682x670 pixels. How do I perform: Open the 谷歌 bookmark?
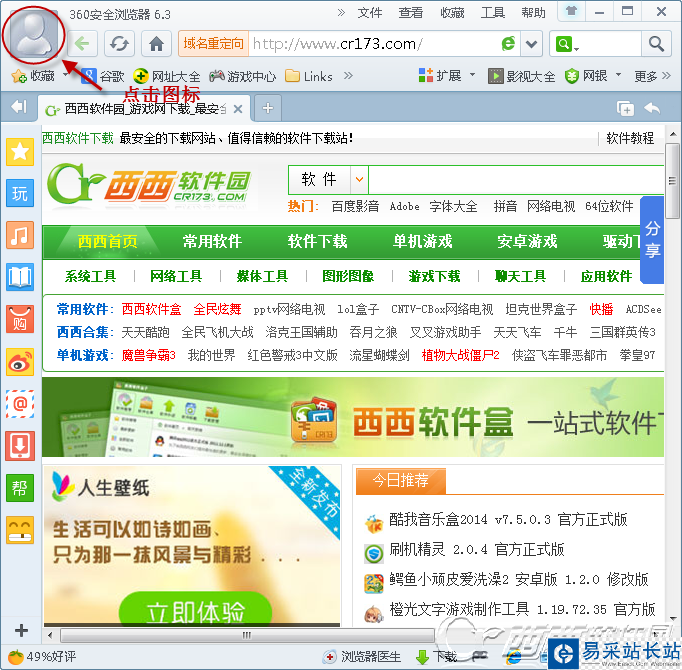[103, 76]
